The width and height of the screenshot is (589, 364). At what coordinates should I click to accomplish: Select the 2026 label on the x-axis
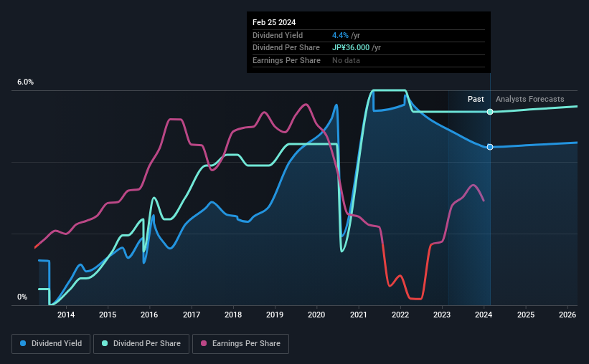pyautogui.click(x=567, y=315)
